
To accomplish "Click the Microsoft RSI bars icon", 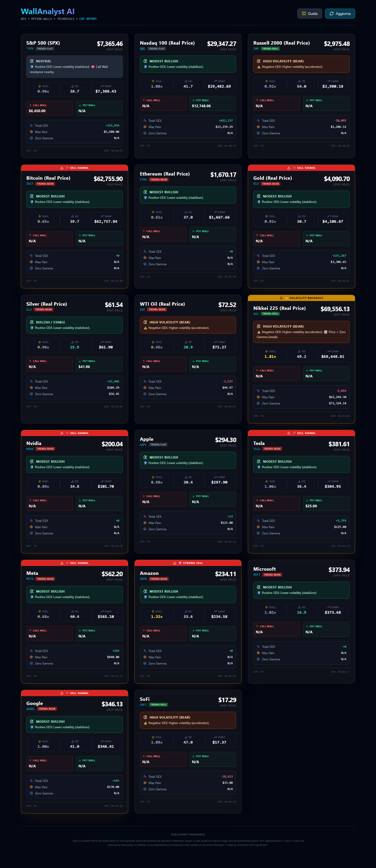I will (299, 607).
